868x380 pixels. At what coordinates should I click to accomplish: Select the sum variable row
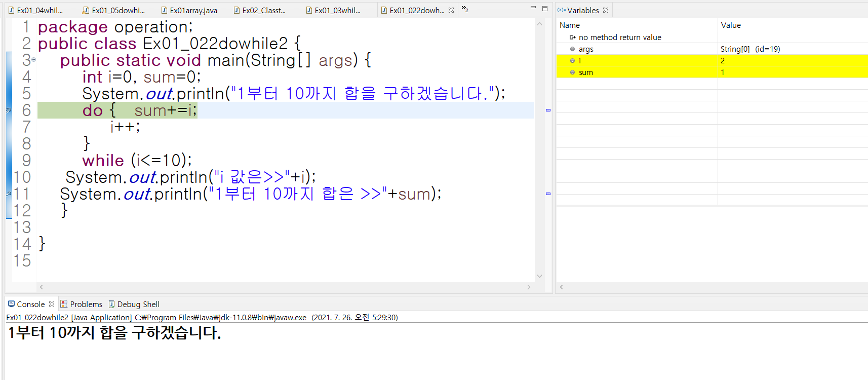coord(712,72)
